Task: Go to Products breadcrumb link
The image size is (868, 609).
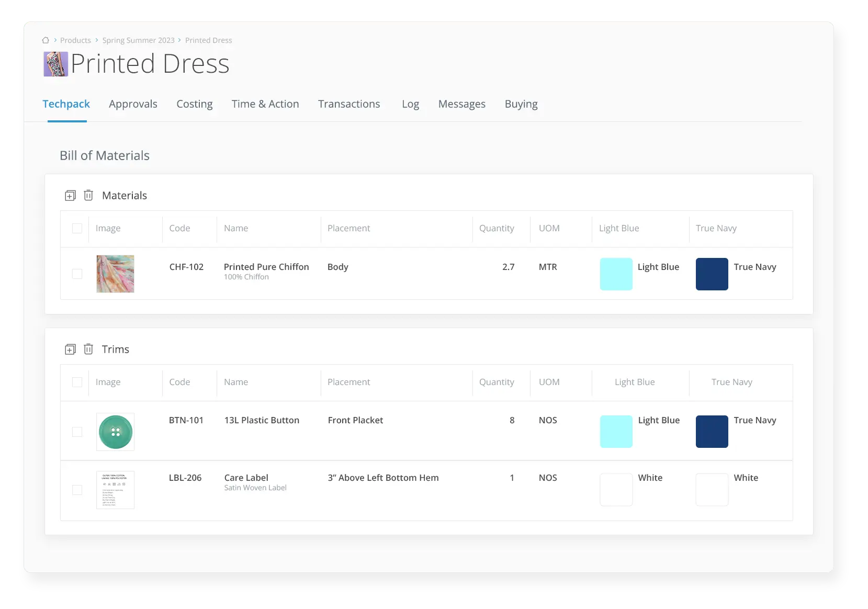Action: [x=75, y=40]
